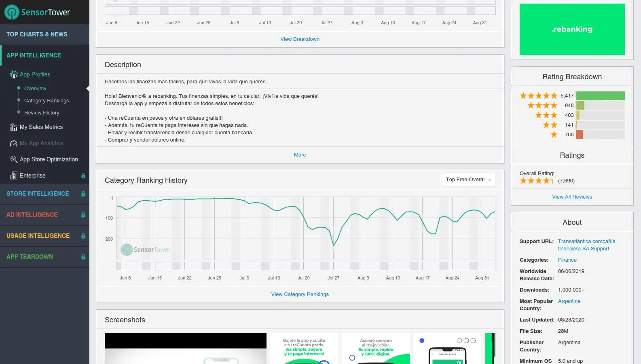Click the lock icon beside App Teardown
Viewport: 641px width, 364px height.
tap(83, 257)
